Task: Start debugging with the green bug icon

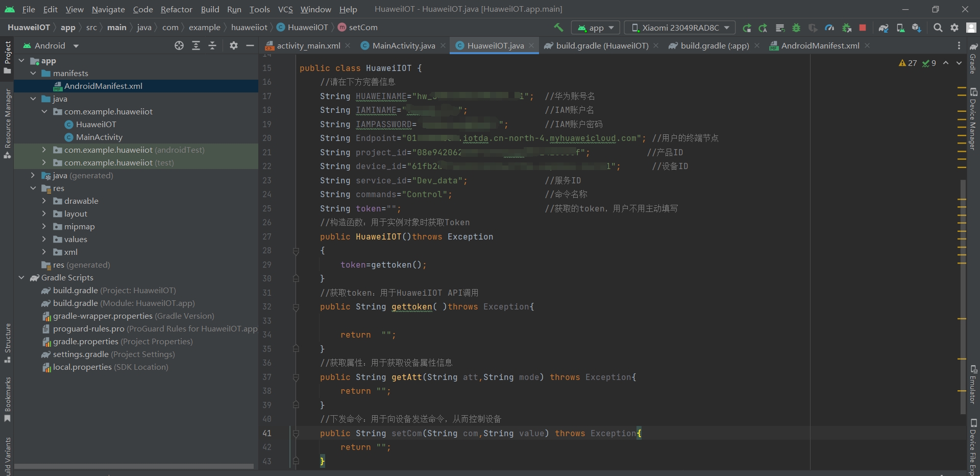Action: click(796, 28)
